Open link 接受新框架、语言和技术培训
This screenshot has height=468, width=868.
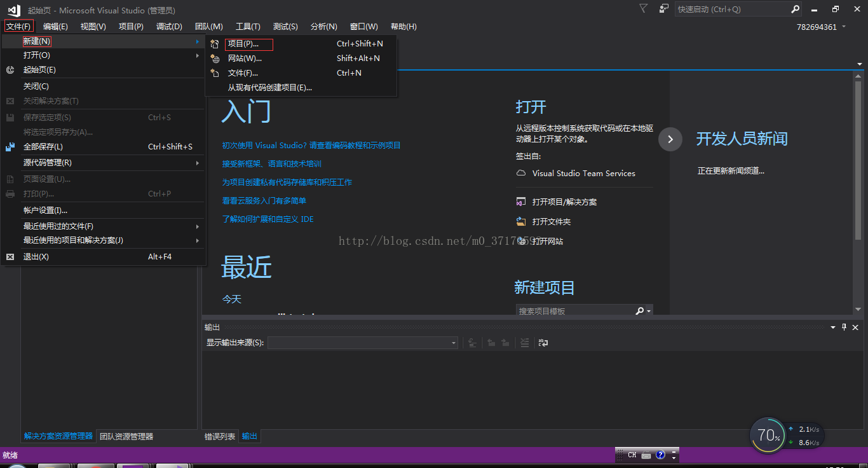point(272,164)
